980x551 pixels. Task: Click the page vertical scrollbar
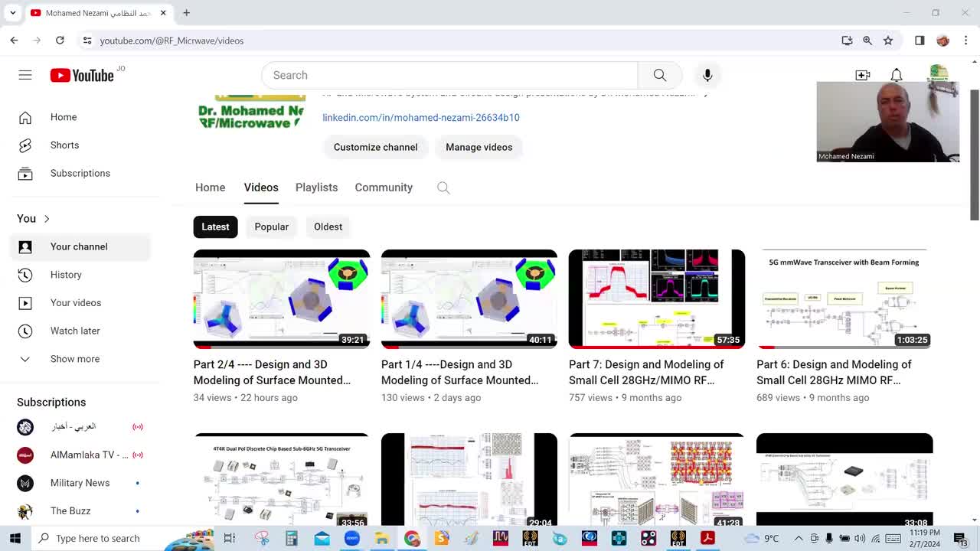pyautogui.click(x=975, y=154)
